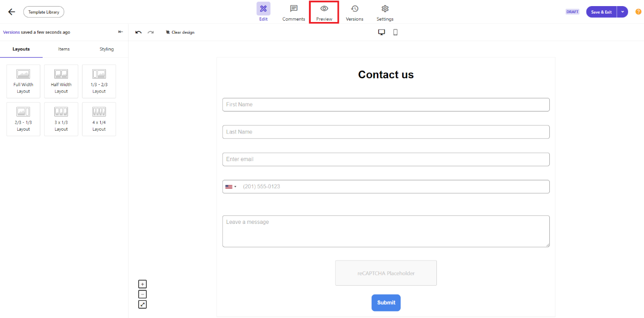This screenshot has width=644, height=318.
Task: Click the undo arrow
Action: click(x=138, y=32)
